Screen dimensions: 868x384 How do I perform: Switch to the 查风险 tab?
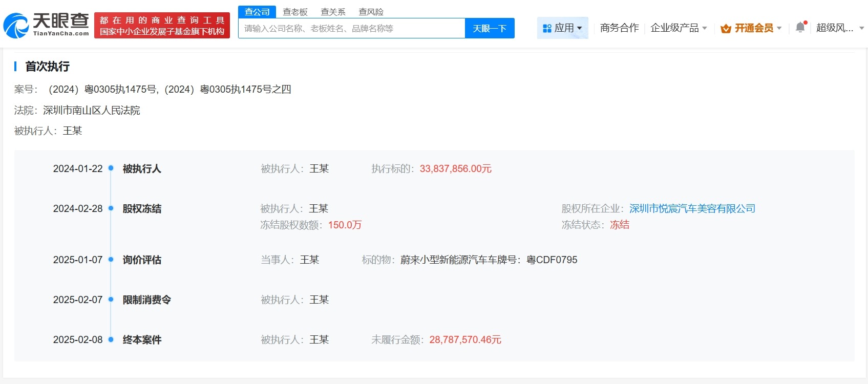(371, 12)
